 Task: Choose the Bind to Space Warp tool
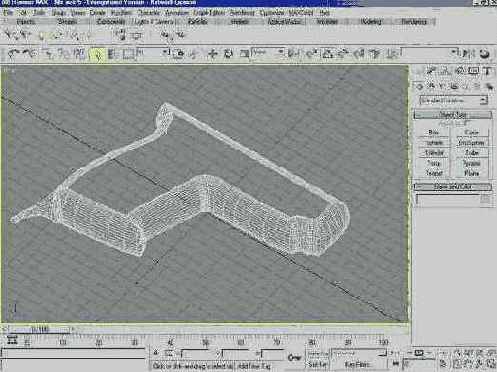point(79,54)
